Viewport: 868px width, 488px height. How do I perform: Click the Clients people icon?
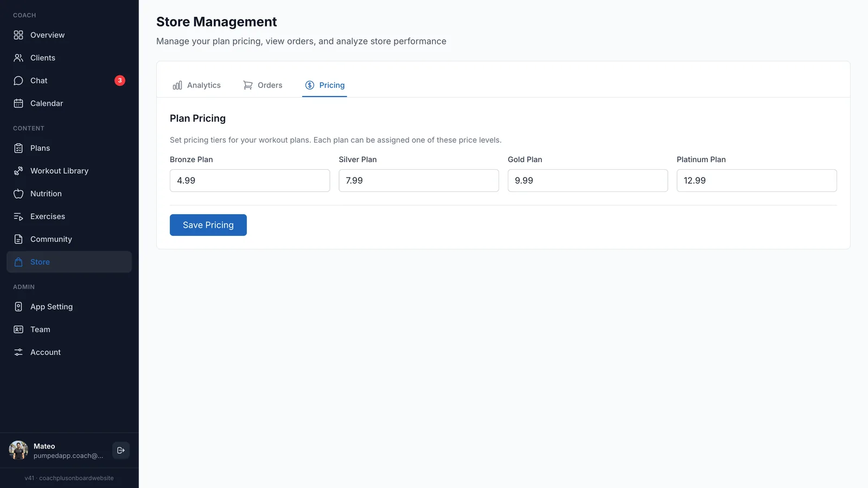click(18, 58)
